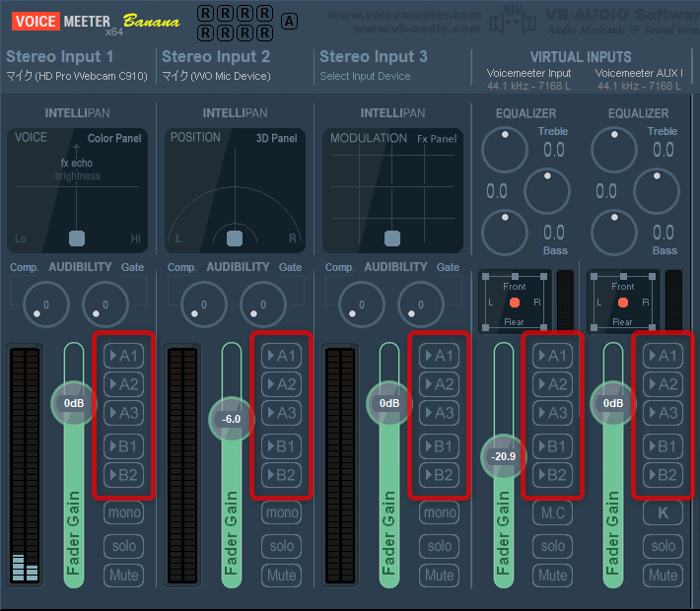Click the Gate knob on Stereo Input 2

click(263, 305)
